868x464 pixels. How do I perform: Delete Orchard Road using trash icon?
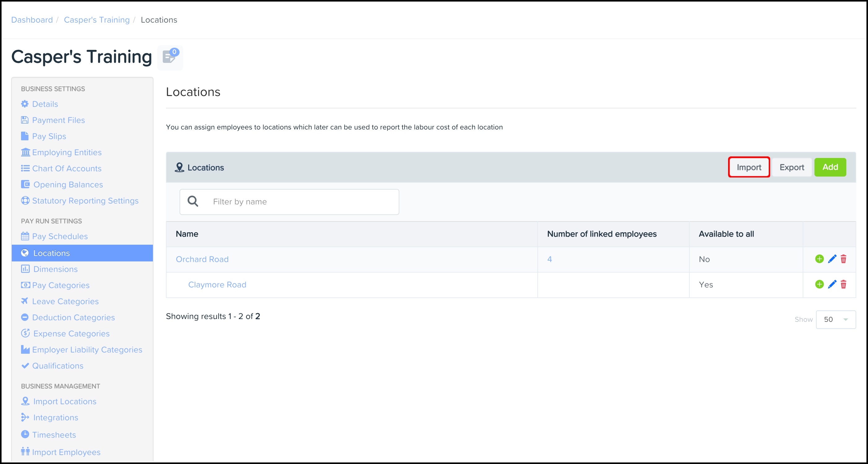click(x=844, y=259)
